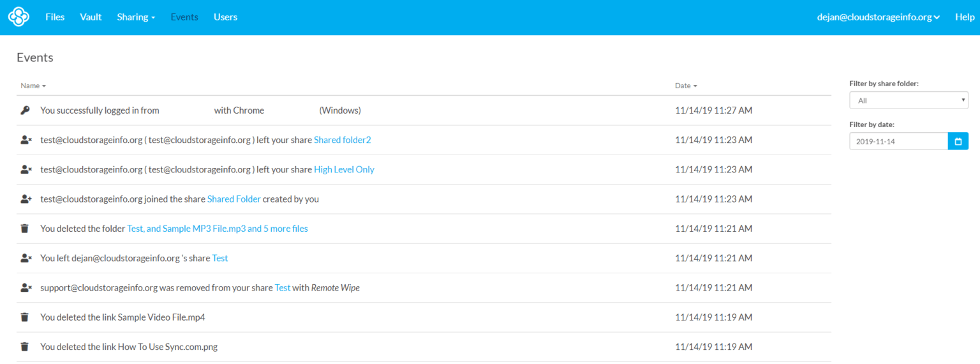980x364 pixels.
Task: Click trash icon beside deleted folder event
Action: click(25, 229)
